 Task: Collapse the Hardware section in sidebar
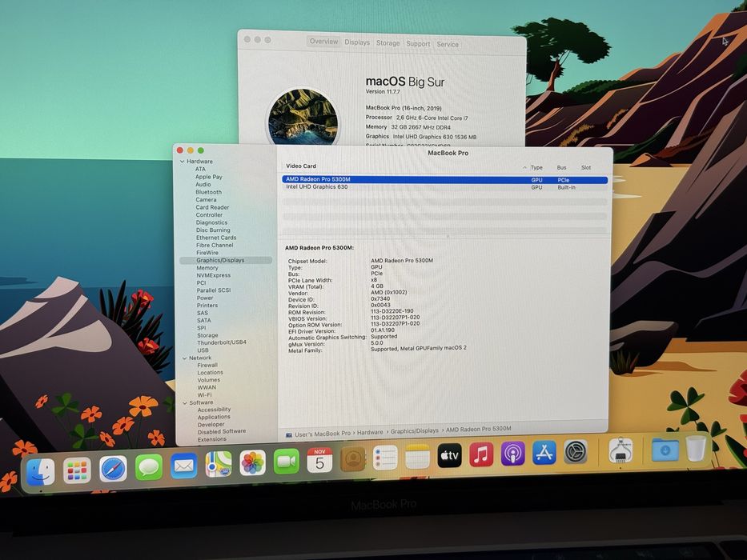182,162
